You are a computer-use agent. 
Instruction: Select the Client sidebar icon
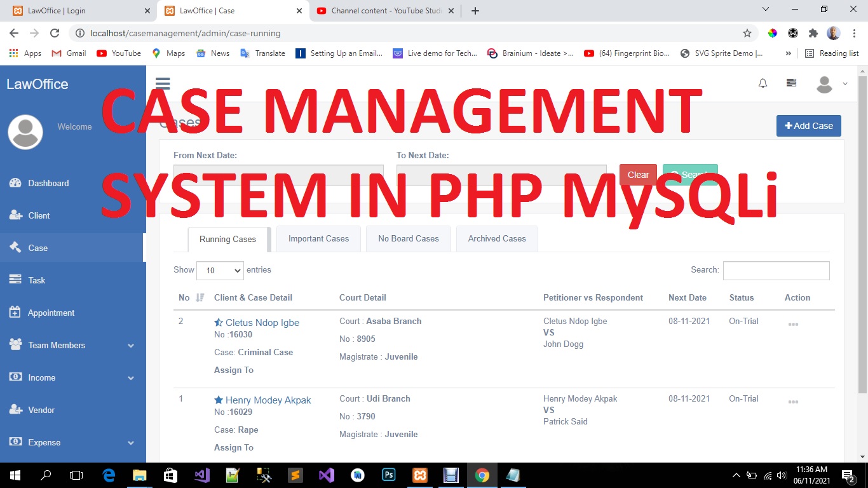(15, 215)
